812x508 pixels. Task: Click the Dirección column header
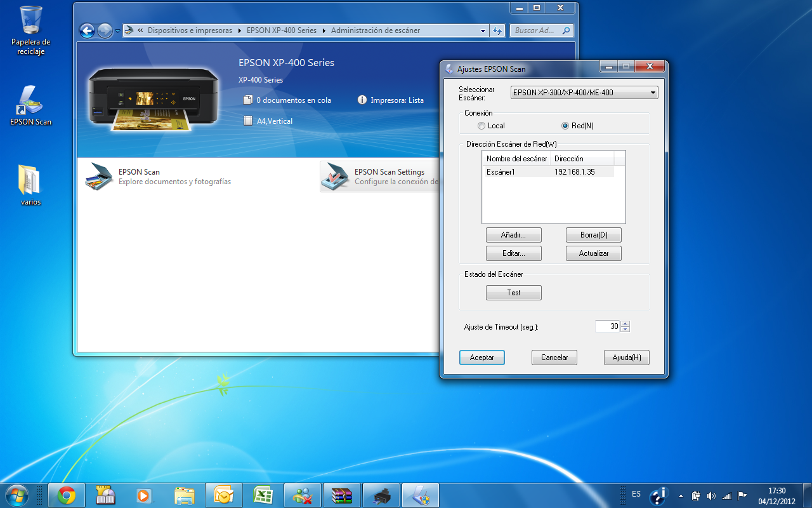pyautogui.click(x=582, y=159)
